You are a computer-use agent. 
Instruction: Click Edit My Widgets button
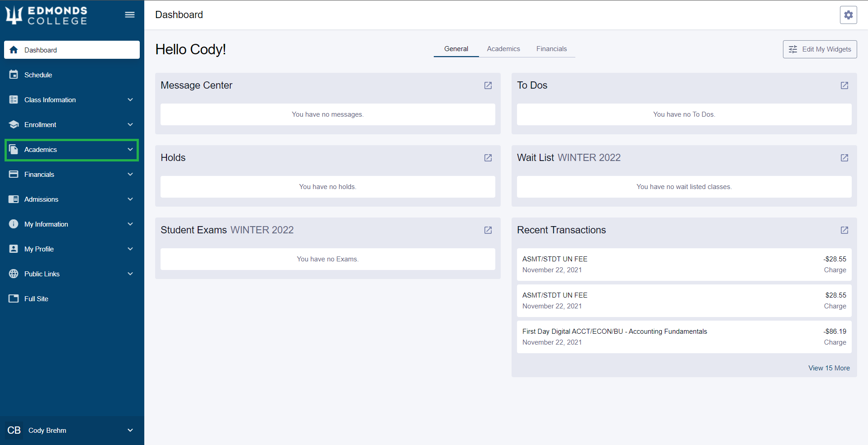click(x=820, y=49)
